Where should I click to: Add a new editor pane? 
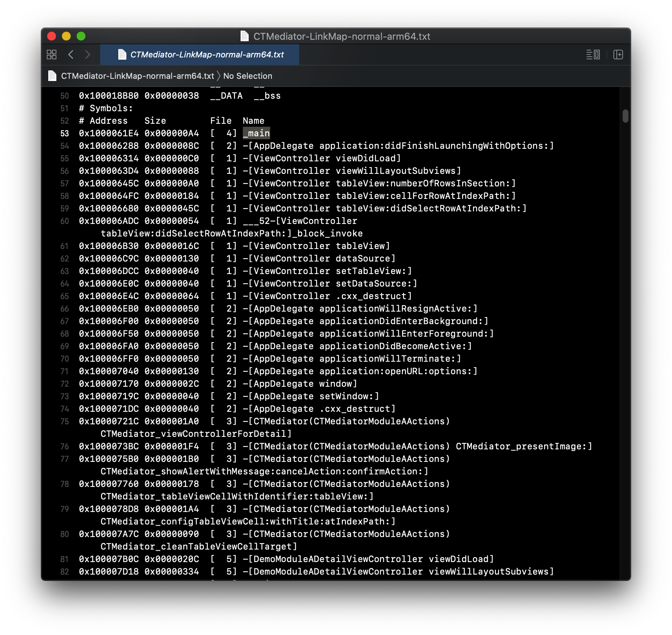click(618, 55)
